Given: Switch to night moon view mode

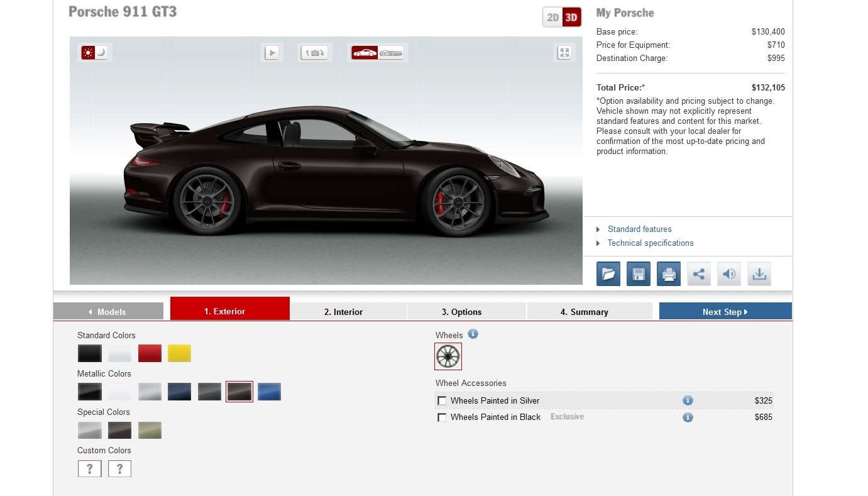Looking at the screenshot, I should (x=102, y=53).
